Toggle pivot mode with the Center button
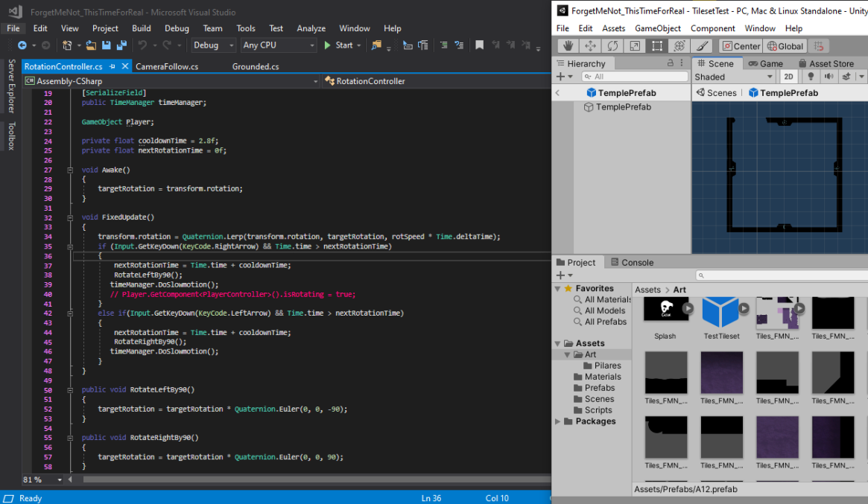 [741, 46]
